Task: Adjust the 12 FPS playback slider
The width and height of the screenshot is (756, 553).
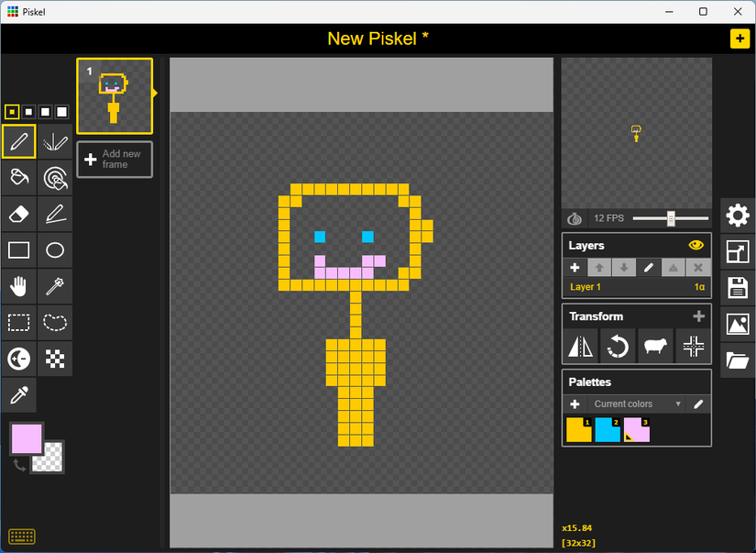Action: pyautogui.click(x=670, y=218)
